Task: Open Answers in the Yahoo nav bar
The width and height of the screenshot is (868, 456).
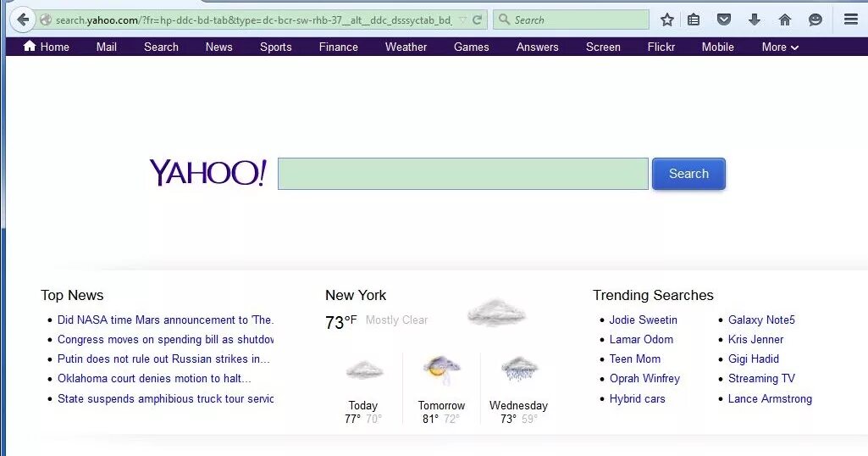Action: 537,47
